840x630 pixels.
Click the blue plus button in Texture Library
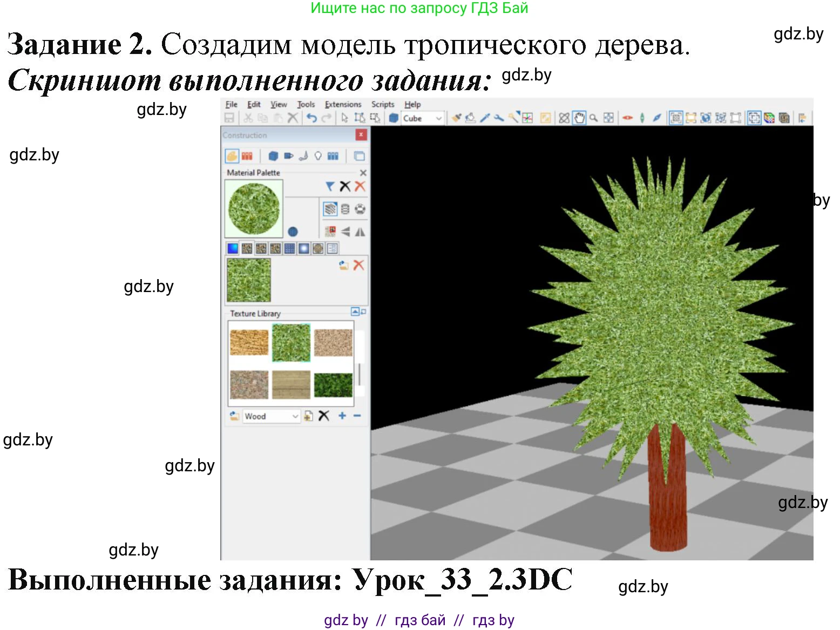342,416
